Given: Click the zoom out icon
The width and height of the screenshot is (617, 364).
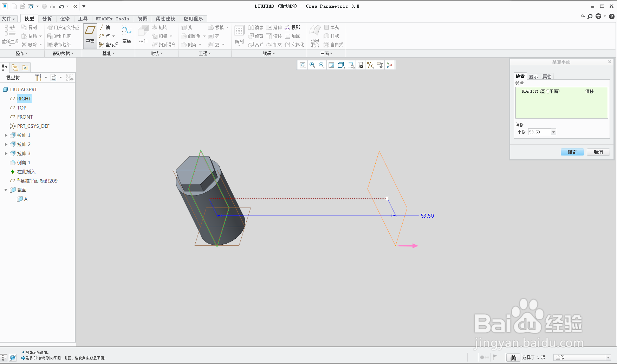Looking at the screenshot, I should [x=322, y=65].
